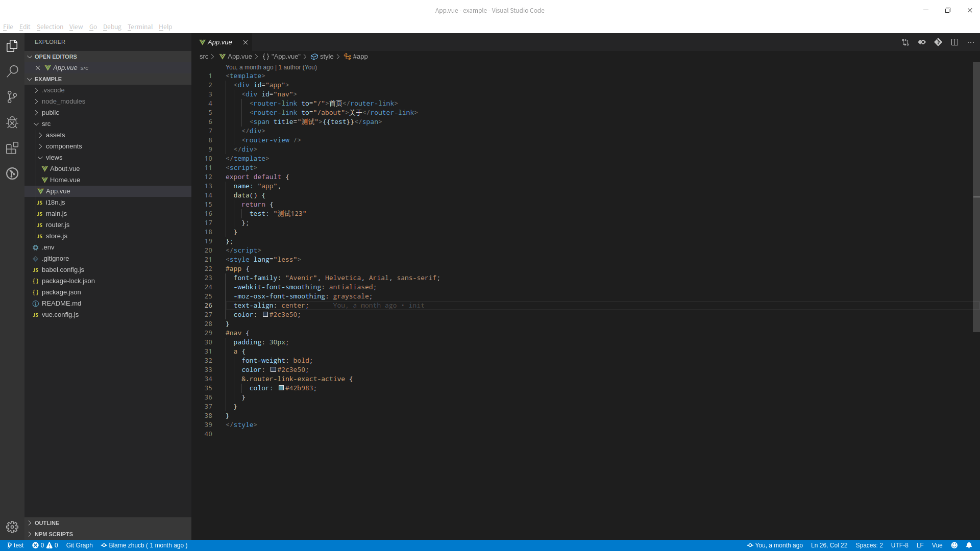The width and height of the screenshot is (980, 551).
Task: Open the notifications bell in status bar
Action: pos(969,545)
